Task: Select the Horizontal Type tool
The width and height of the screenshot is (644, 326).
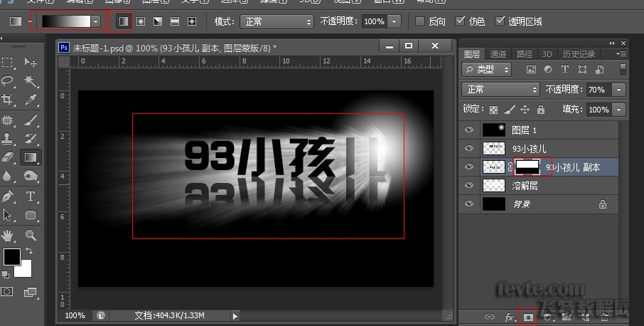Action: point(31,196)
